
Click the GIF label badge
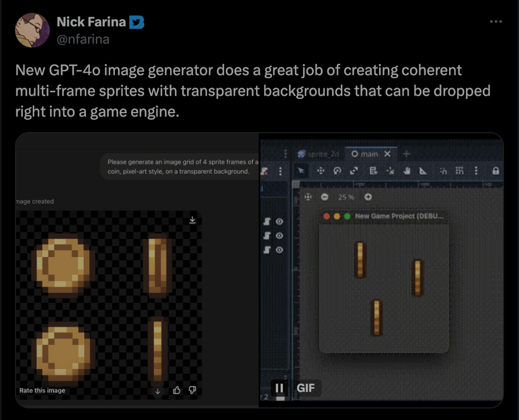[306, 388]
